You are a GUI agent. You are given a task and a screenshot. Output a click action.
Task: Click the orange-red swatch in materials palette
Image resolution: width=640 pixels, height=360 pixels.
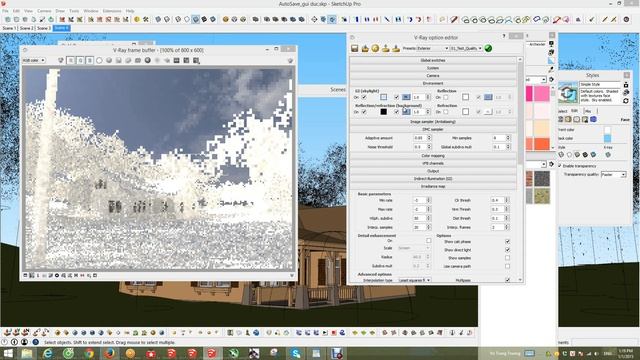tap(542, 144)
